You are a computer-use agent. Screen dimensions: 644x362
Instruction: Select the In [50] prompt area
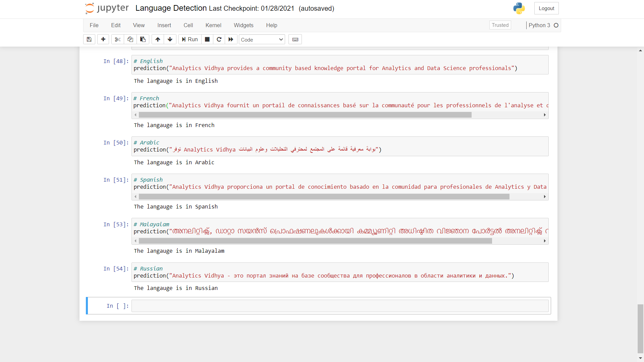(116, 143)
